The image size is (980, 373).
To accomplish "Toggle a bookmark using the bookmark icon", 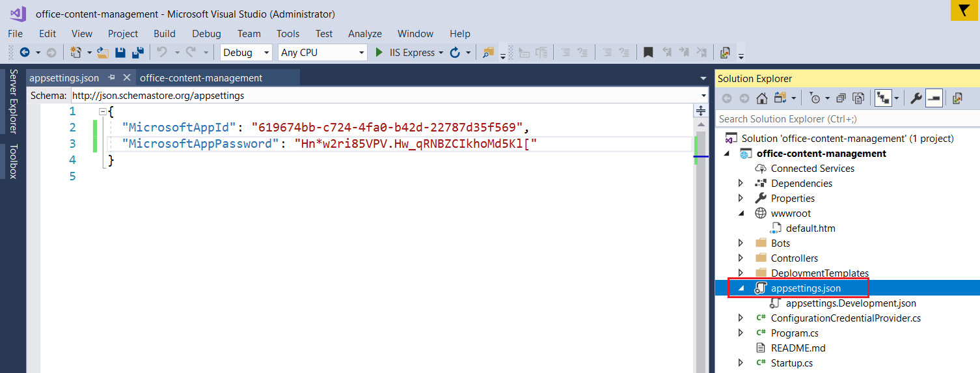I will [648, 53].
